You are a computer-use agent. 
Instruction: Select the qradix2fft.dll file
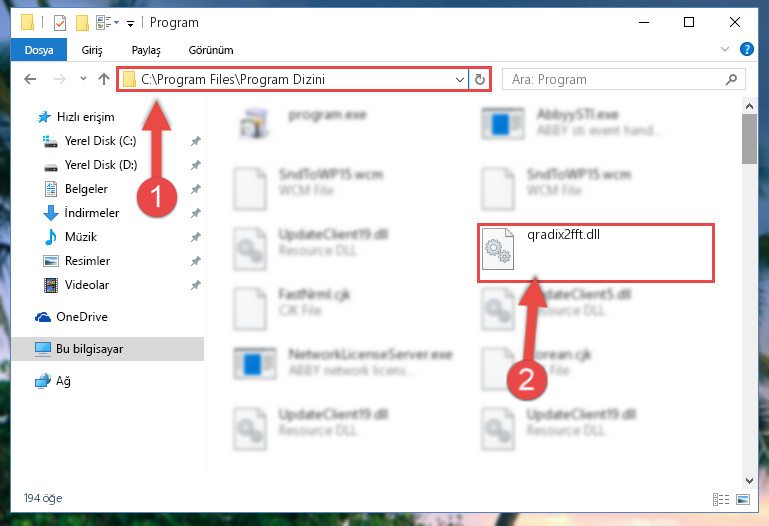[x=595, y=252]
